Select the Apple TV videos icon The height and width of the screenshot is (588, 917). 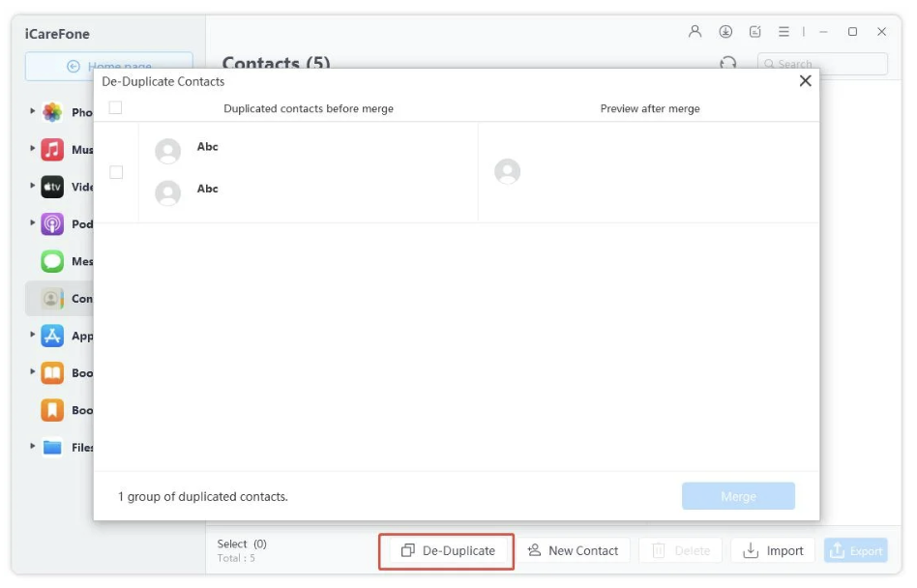tap(52, 187)
